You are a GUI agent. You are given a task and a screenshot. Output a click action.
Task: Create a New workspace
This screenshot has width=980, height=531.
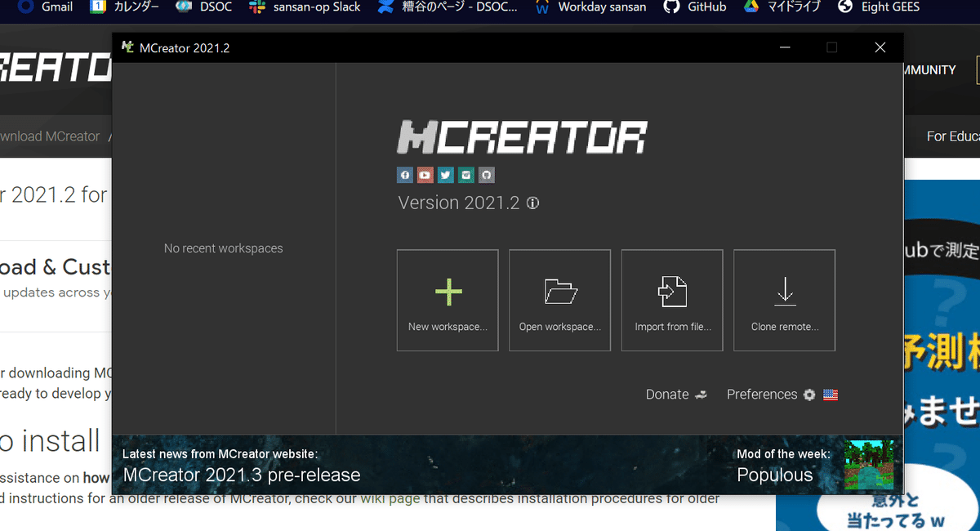[448, 300]
